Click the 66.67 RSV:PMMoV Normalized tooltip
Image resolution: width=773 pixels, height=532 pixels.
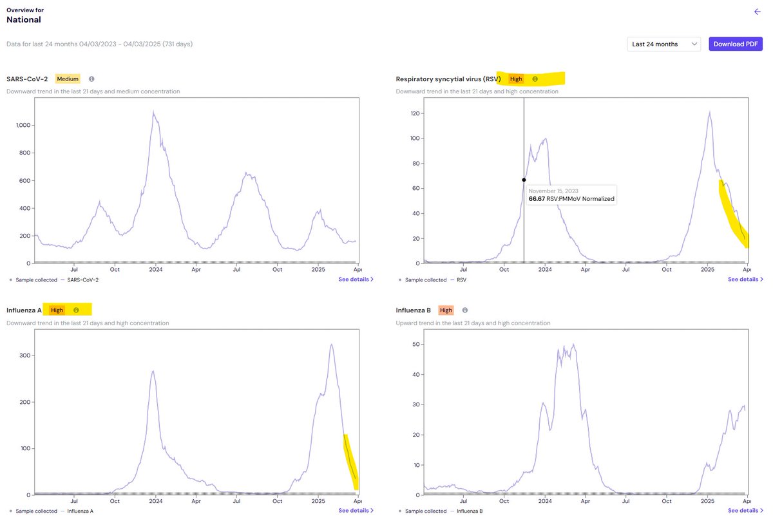(571, 195)
